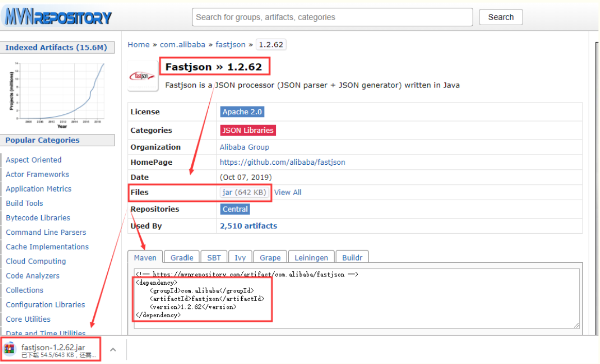Click the 1.2.62 version breadcrumb
The width and height of the screenshot is (600, 364).
pyautogui.click(x=271, y=45)
